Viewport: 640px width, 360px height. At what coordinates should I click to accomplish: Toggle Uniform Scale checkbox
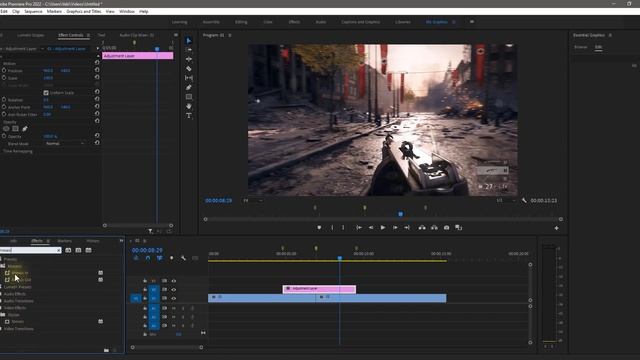pyautogui.click(x=46, y=93)
